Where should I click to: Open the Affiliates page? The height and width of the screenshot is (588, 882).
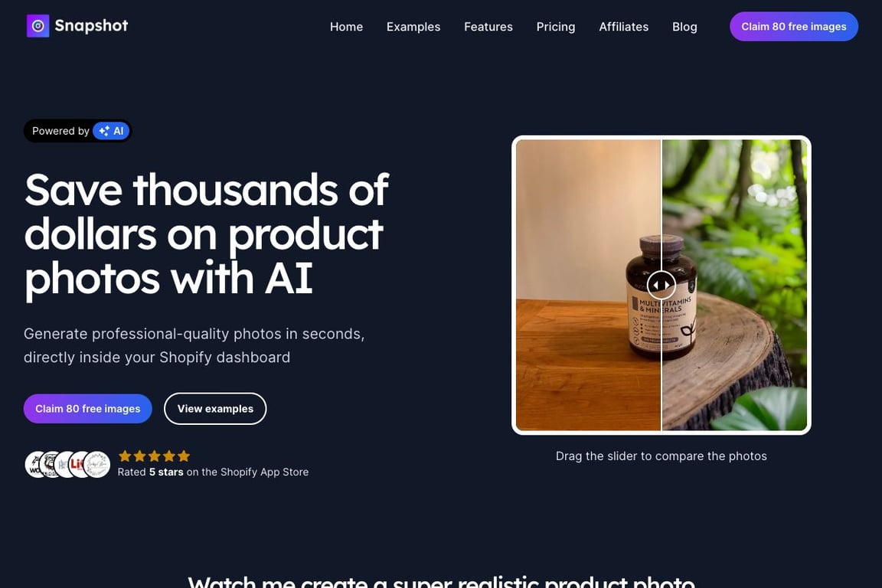coord(624,27)
